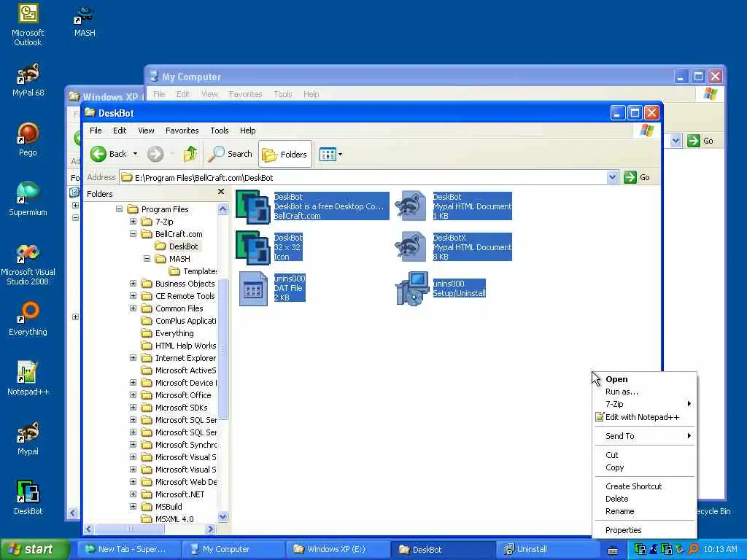The width and height of the screenshot is (747, 560).
Task: Open the Tools menu in DeskBot window
Action: pos(219,131)
